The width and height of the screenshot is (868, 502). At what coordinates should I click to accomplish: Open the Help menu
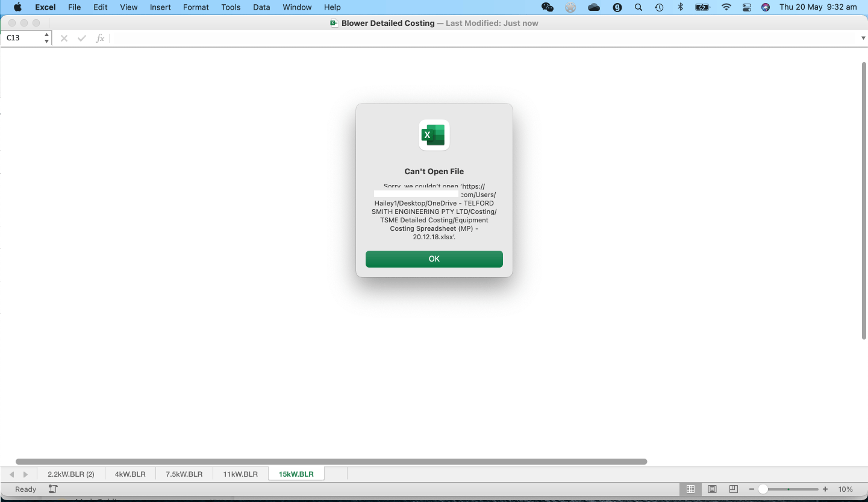[x=332, y=7]
